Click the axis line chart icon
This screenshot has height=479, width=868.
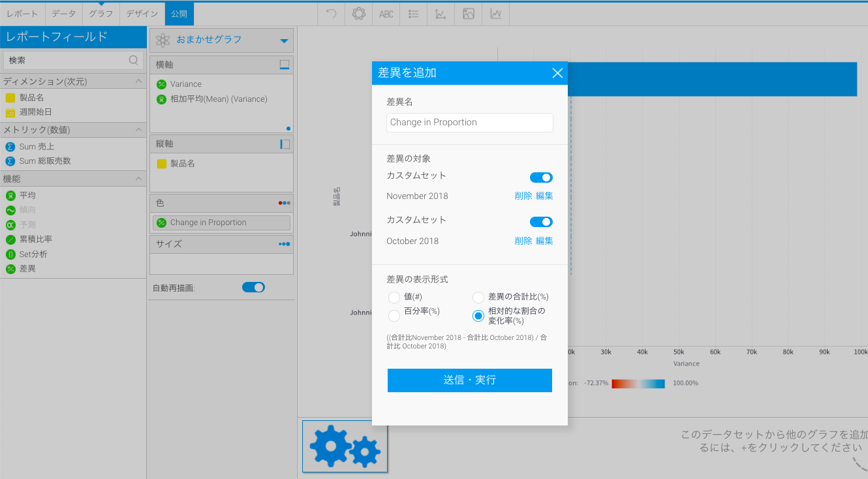pyautogui.click(x=441, y=14)
